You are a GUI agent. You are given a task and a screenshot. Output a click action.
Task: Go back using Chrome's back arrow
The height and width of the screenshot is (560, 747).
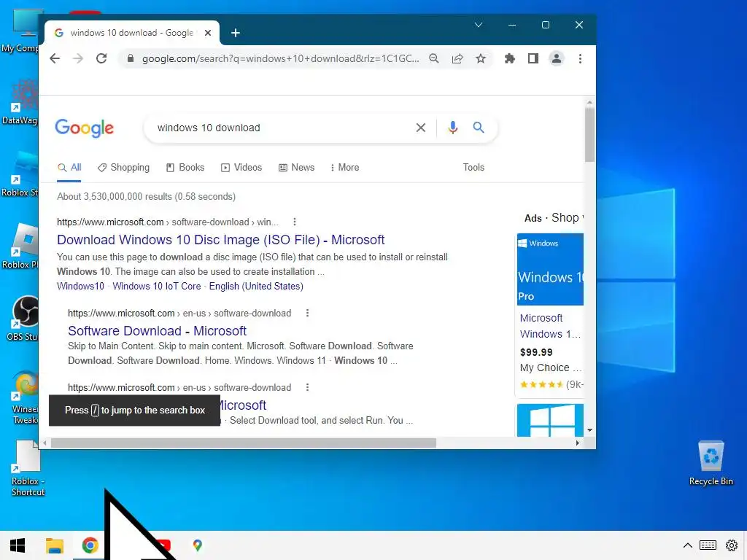55,58
